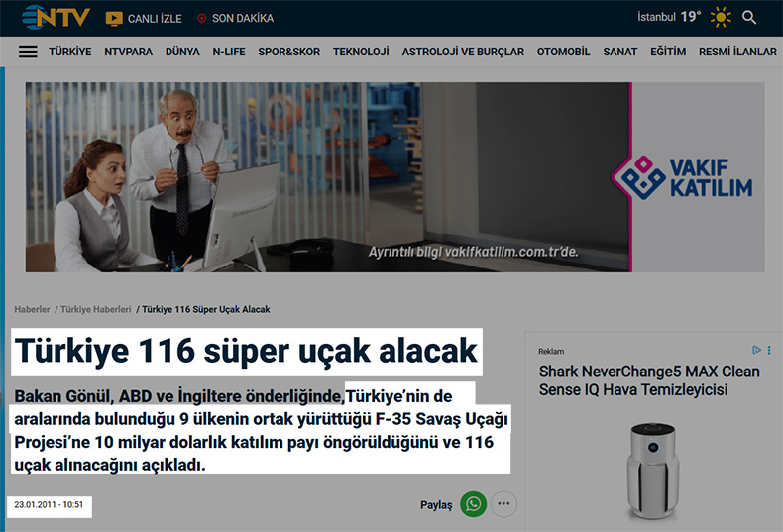
Task: Click the search magnifier icon
Action: pos(749,17)
